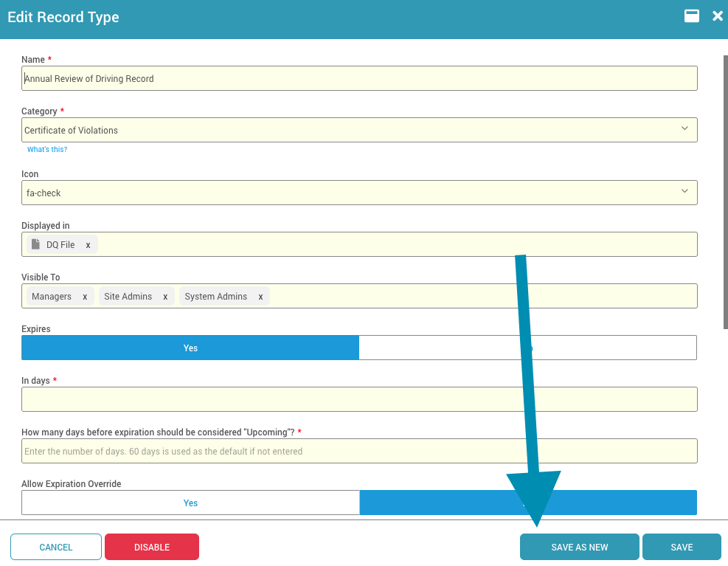Set Expires to Yes
Viewport: 728px width, 566px height.
point(190,348)
